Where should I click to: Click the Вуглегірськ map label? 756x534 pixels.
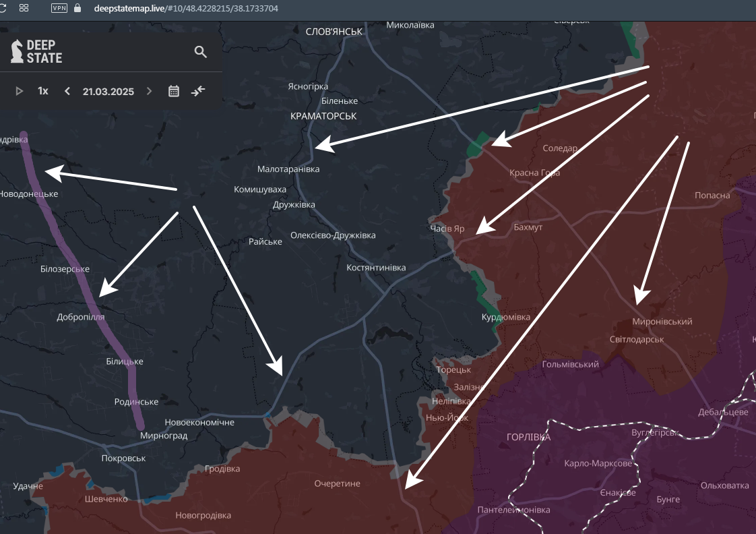(x=655, y=433)
